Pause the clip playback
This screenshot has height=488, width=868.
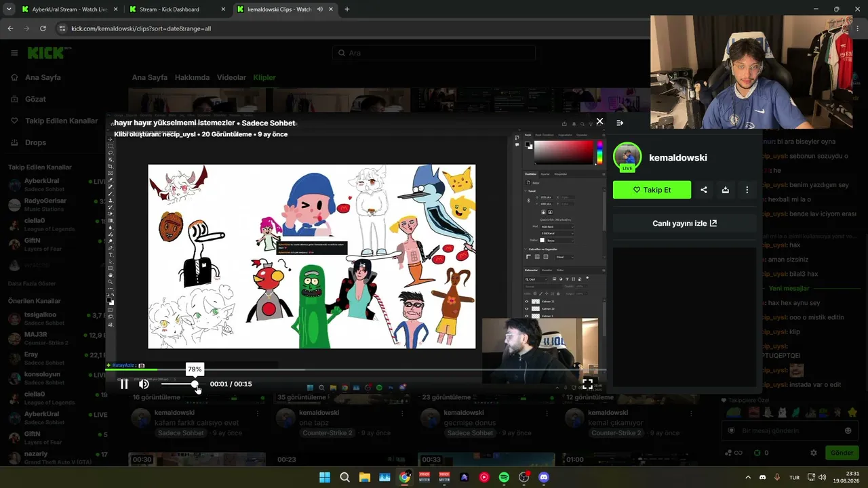click(124, 384)
